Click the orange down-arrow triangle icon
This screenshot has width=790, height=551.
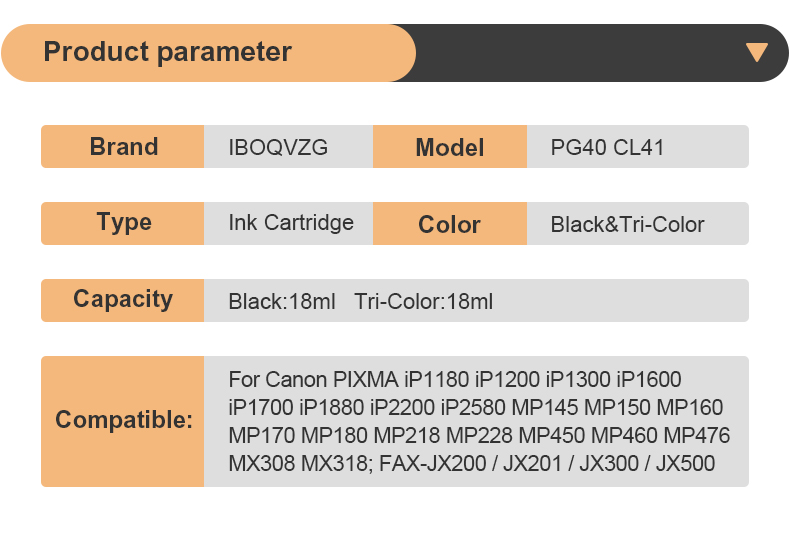pyautogui.click(x=757, y=53)
